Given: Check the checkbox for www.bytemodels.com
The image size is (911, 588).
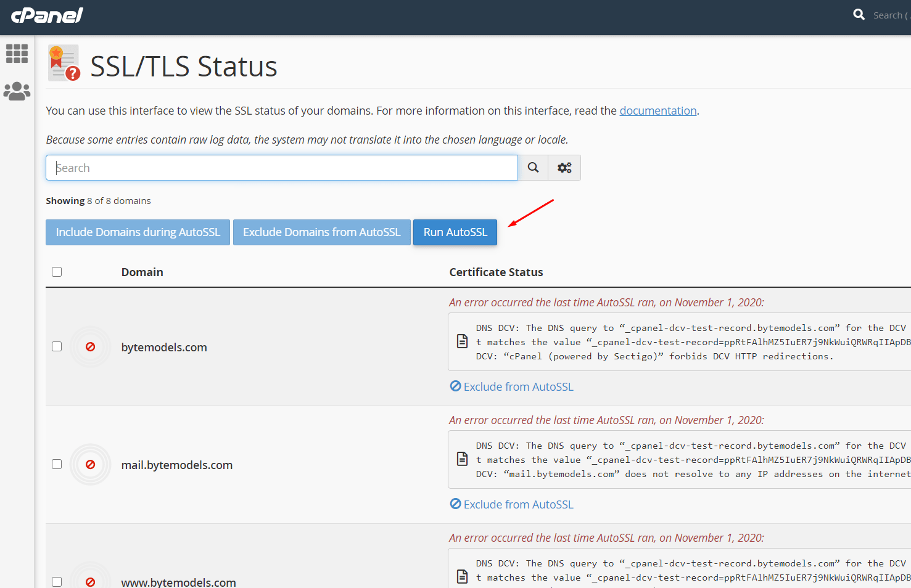Looking at the screenshot, I should click(57, 582).
